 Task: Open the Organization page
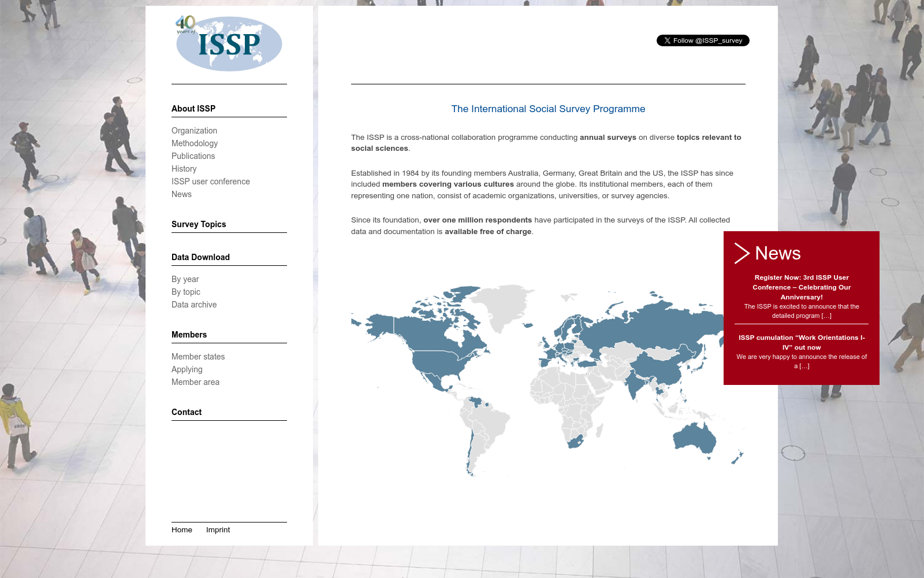coord(194,131)
